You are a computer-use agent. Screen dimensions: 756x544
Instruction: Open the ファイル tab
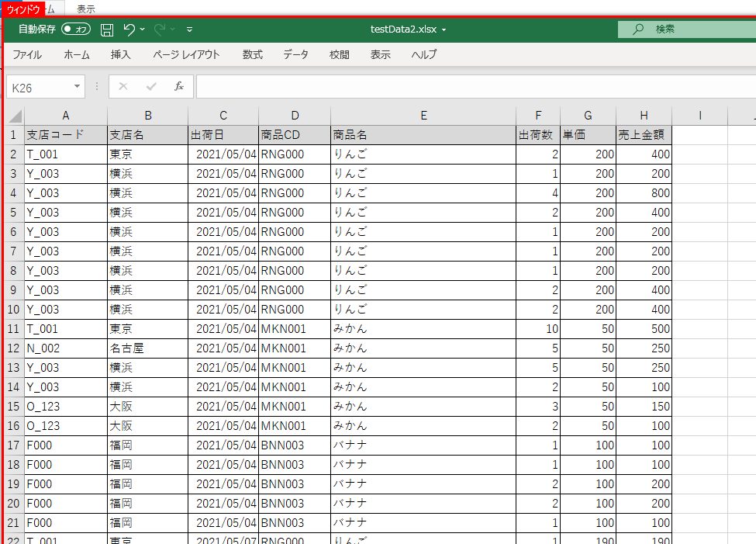[x=27, y=54]
